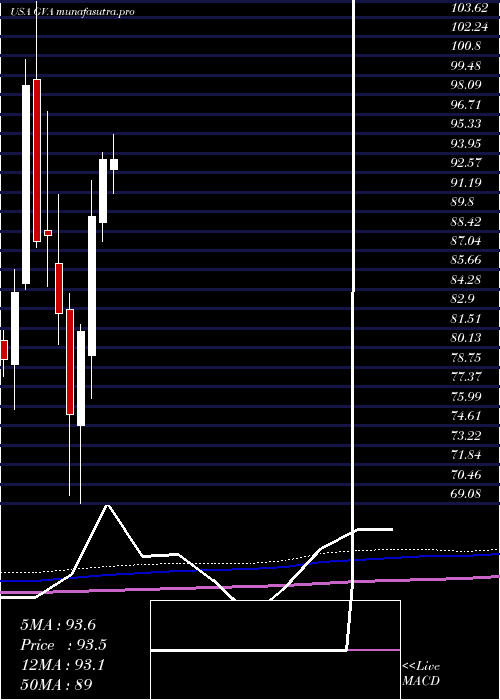Pick the 93.95 axis value

coord(467,143)
